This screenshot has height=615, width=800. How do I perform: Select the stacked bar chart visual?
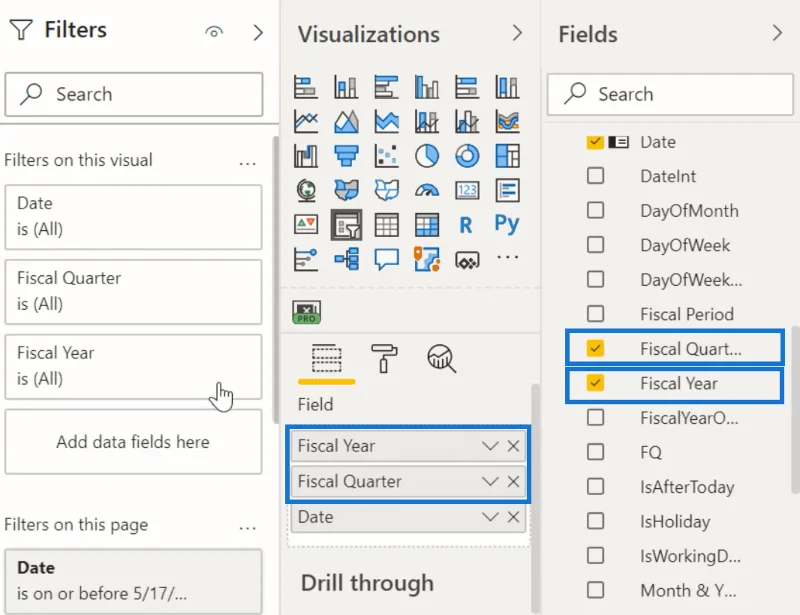[306, 87]
